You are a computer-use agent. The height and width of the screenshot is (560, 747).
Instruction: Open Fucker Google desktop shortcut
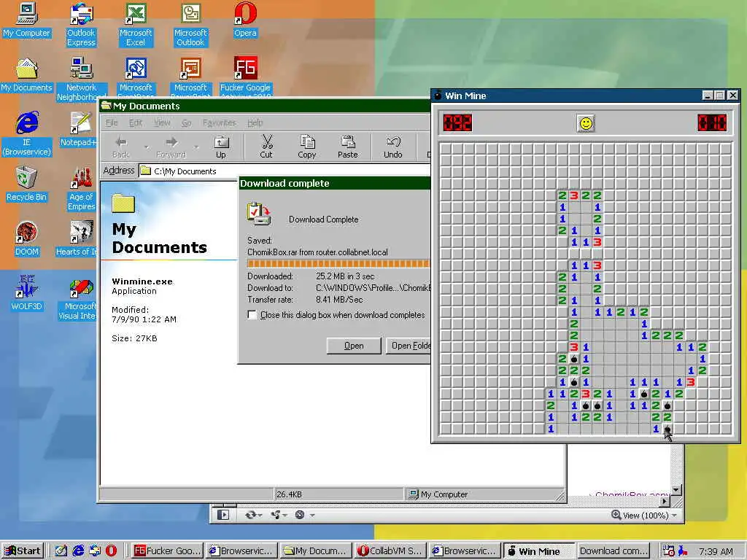pyautogui.click(x=245, y=76)
